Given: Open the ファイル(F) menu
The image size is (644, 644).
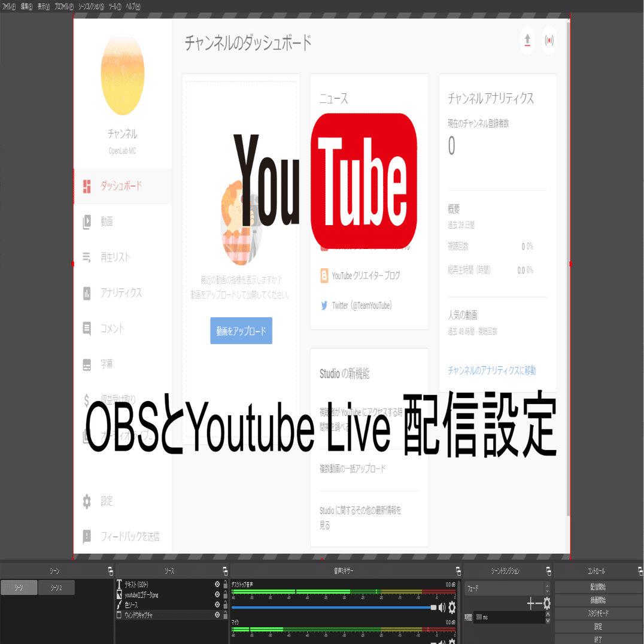Looking at the screenshot, I should 8,7.
